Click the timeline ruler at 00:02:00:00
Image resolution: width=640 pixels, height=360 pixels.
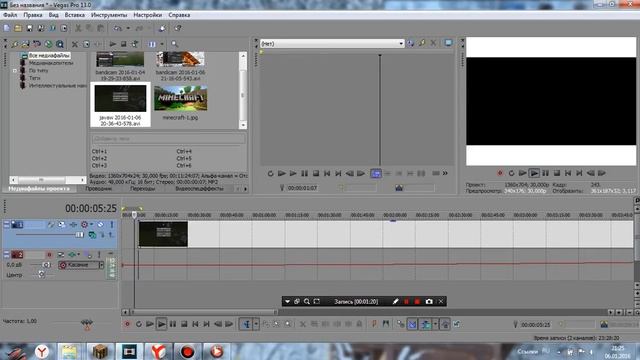pos(394,215)
